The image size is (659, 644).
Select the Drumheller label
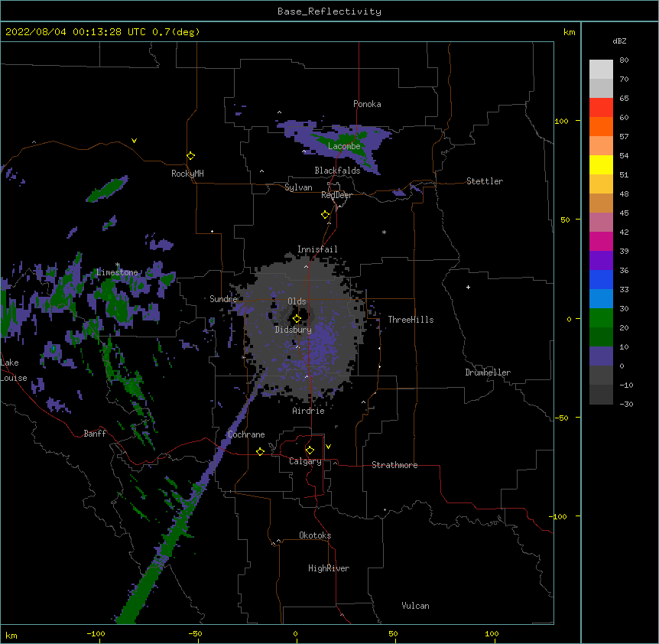click(x=488, y=372)
